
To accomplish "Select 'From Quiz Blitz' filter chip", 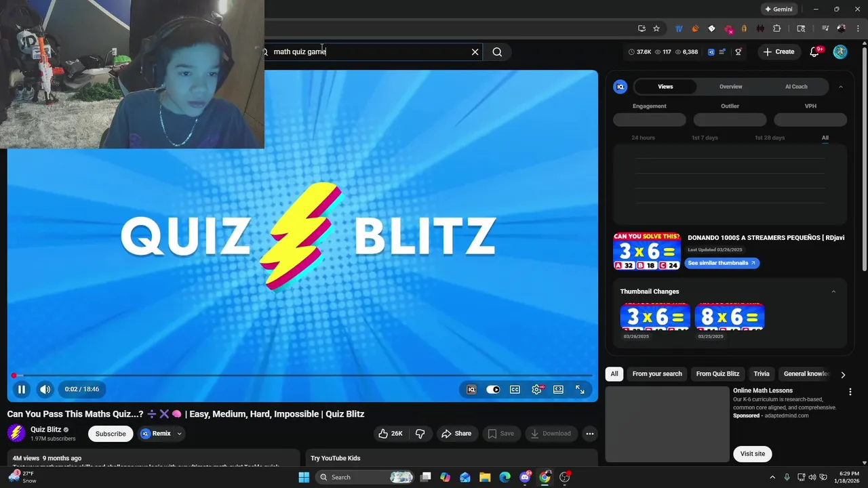I will (x=717, y=374).
